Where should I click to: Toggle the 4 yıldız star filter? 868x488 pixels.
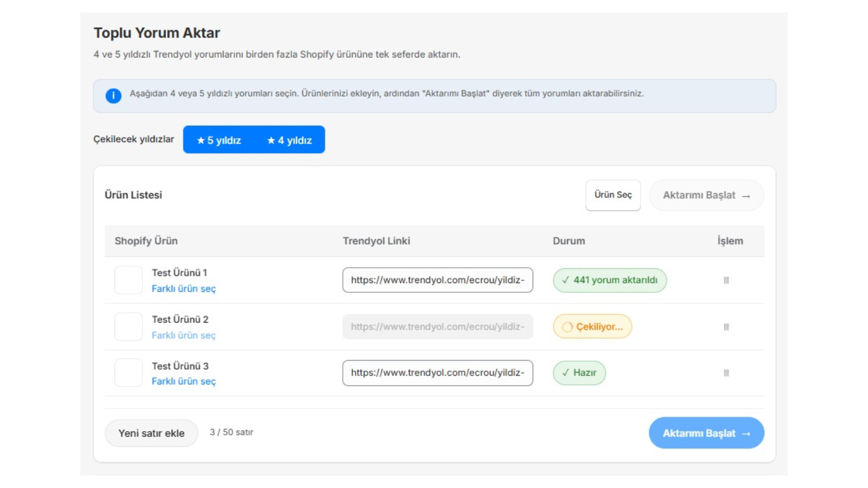[x=290, y=140]
